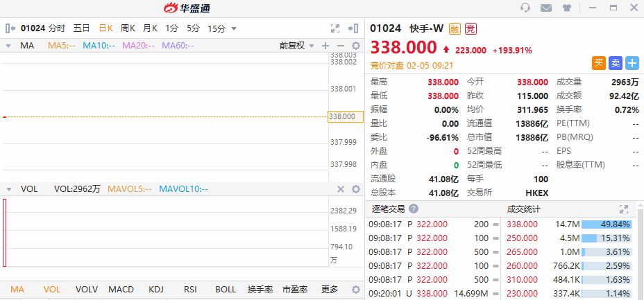
Task: Enable the KDJ indicator
Action: tap(156, 290)
